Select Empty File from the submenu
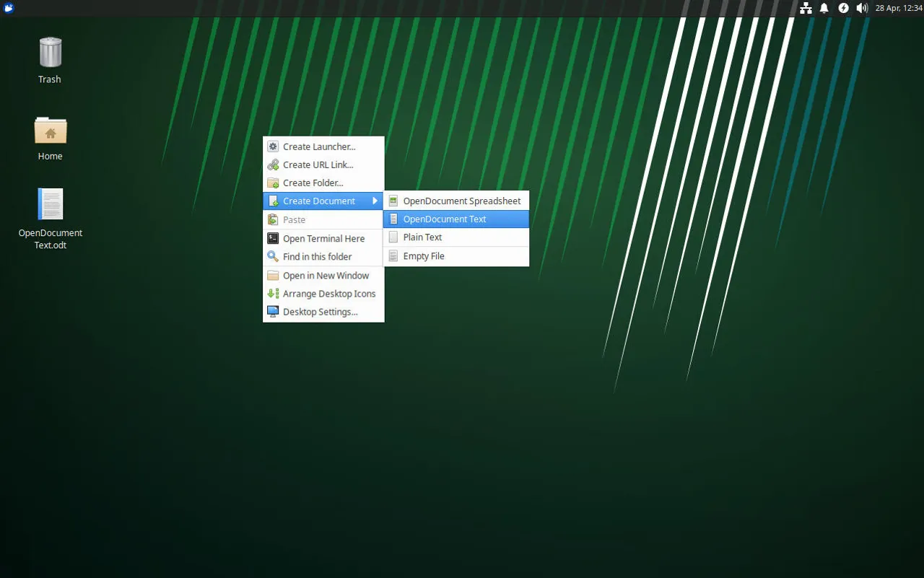This screenshot has height=578, width=924. pyautogui.click(x=456, y=256)
